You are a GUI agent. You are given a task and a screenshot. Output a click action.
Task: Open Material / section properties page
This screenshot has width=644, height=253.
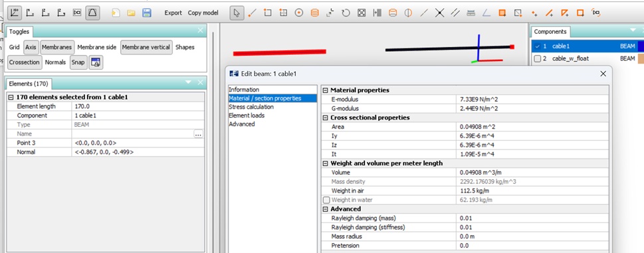[x=272, y=98]
